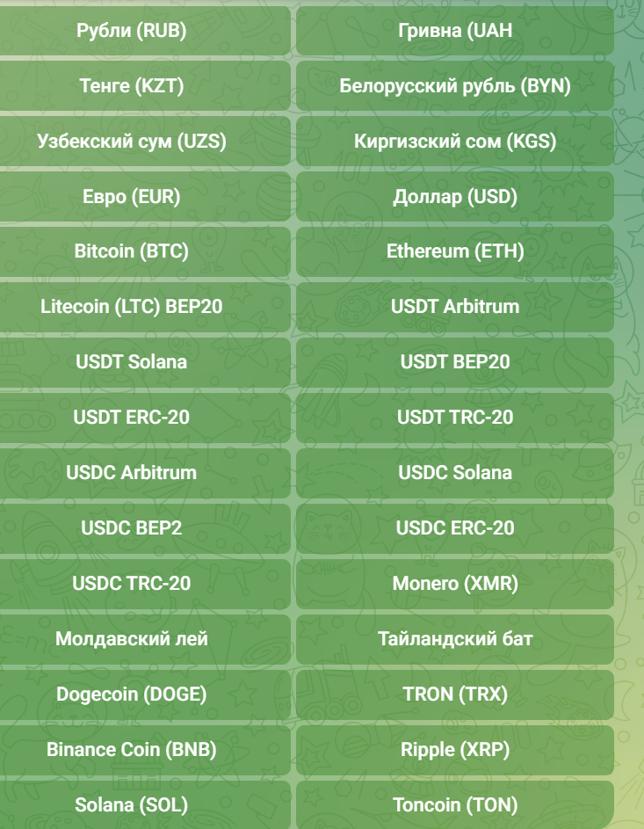Pick Litecoin (LTC) BEP20

coord(132,307)
